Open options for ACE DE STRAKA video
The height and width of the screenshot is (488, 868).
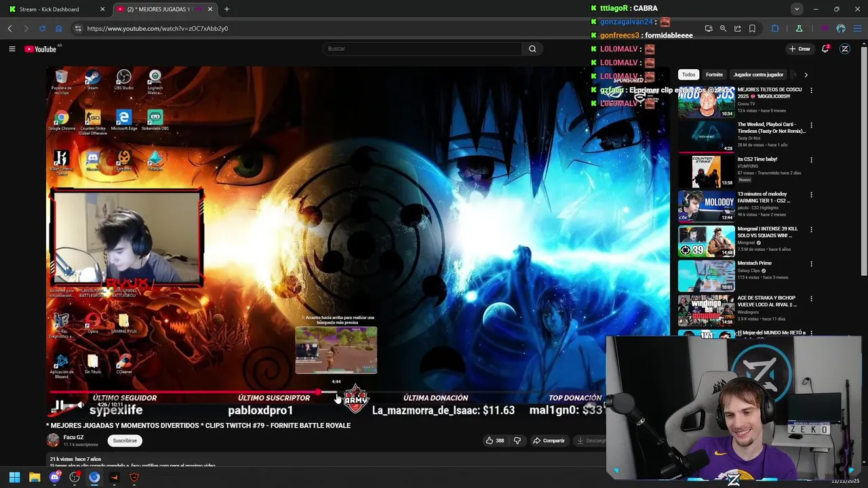pos(811,298)
